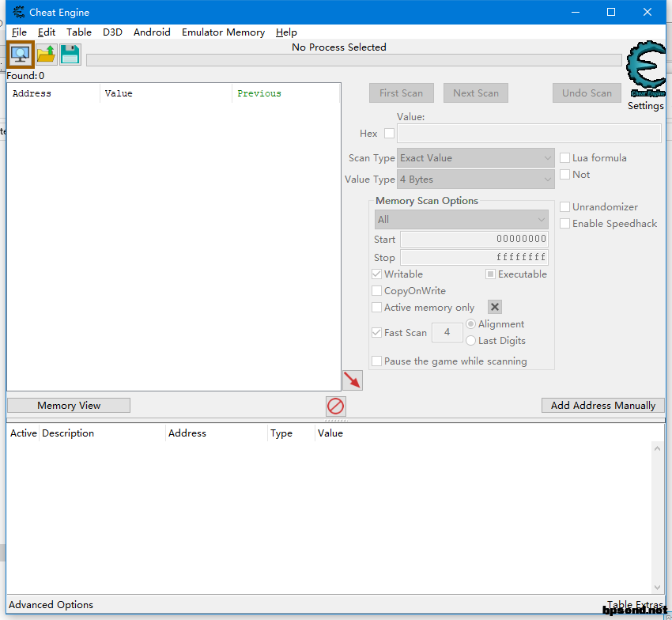Click the Description column header
The height and width of the screenshot is (620, 672).
click(x=102, y=433)
